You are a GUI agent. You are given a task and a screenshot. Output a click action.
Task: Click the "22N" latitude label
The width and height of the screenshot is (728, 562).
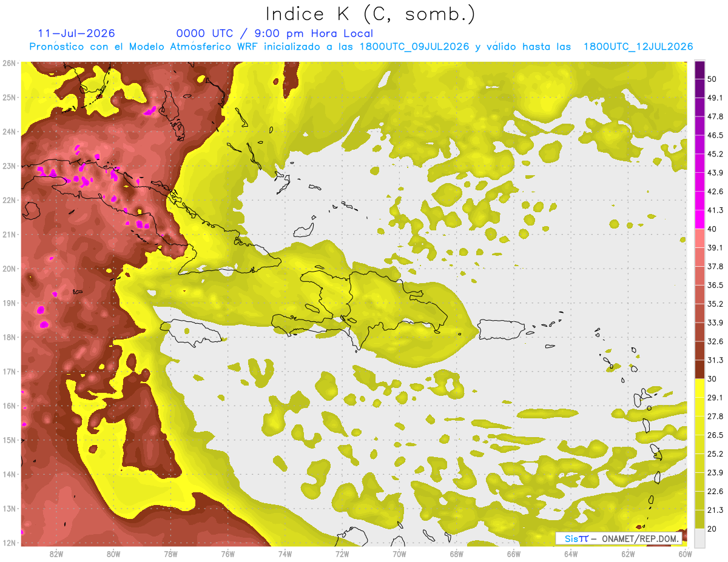(8, 200)
